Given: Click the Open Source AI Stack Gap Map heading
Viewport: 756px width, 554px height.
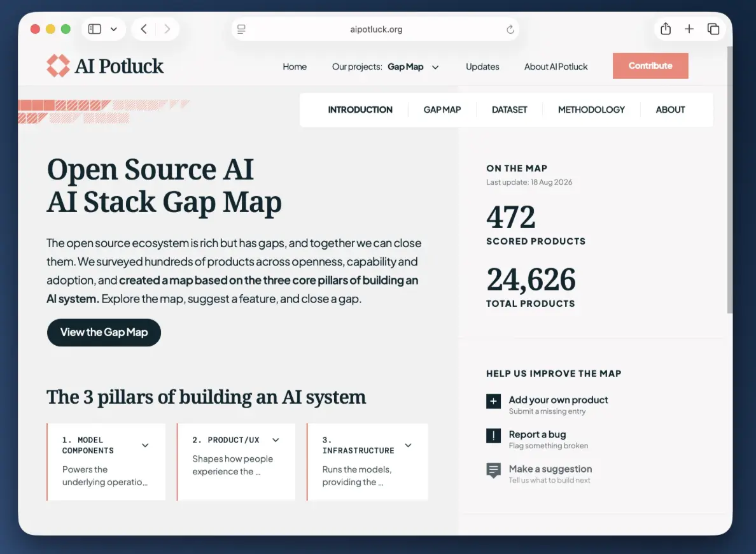Looking at the screenshot, I should [164, 185].
